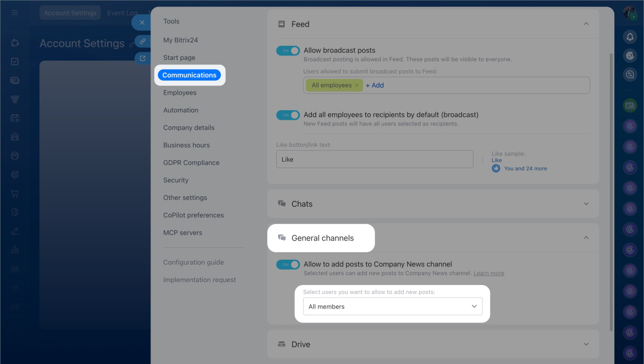
Task: Click the calendar icon in left sidebar
Action: (15, 118)
